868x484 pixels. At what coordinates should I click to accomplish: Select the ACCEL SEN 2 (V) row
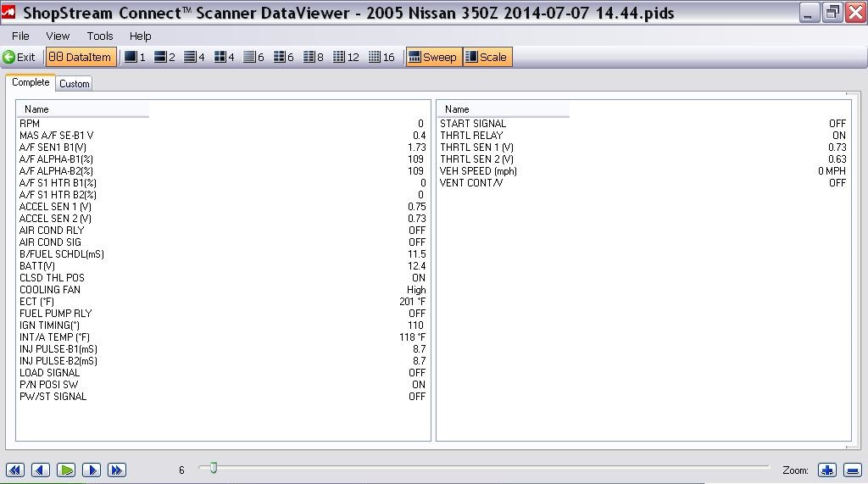pos(223,218)
